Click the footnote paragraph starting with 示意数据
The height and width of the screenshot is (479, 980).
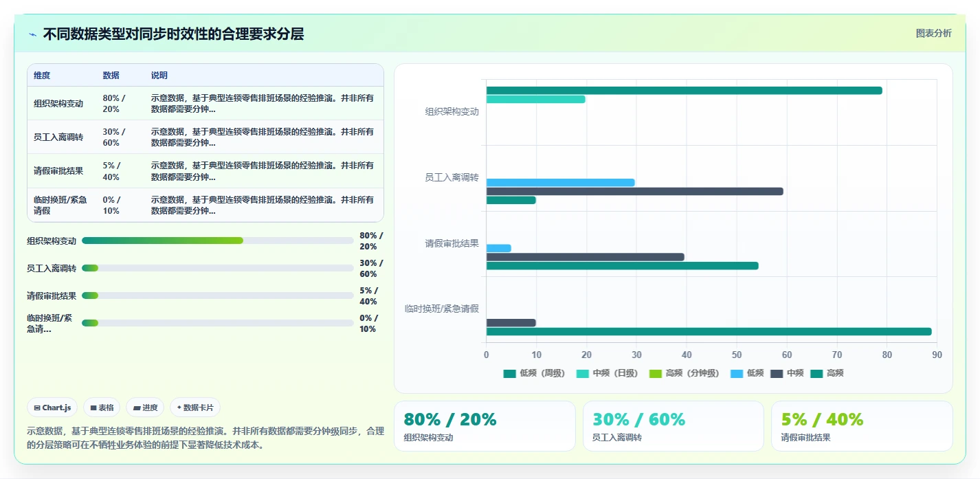[205, 438]
